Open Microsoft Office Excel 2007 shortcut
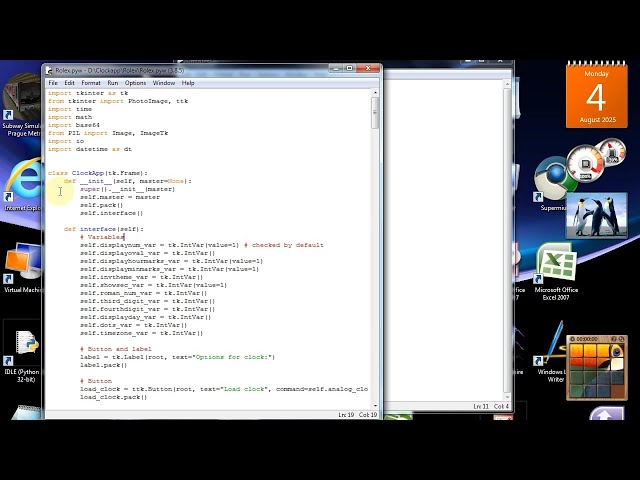 tap(556, 273)
